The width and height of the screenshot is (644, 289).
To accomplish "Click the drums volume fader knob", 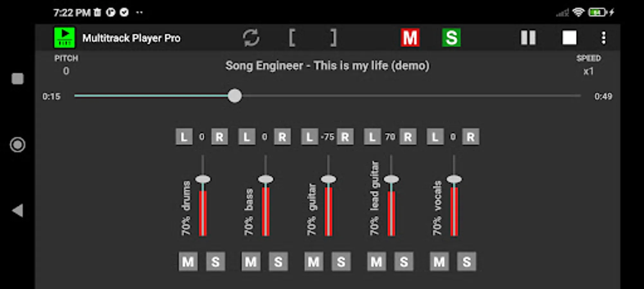I will [203, 179].
